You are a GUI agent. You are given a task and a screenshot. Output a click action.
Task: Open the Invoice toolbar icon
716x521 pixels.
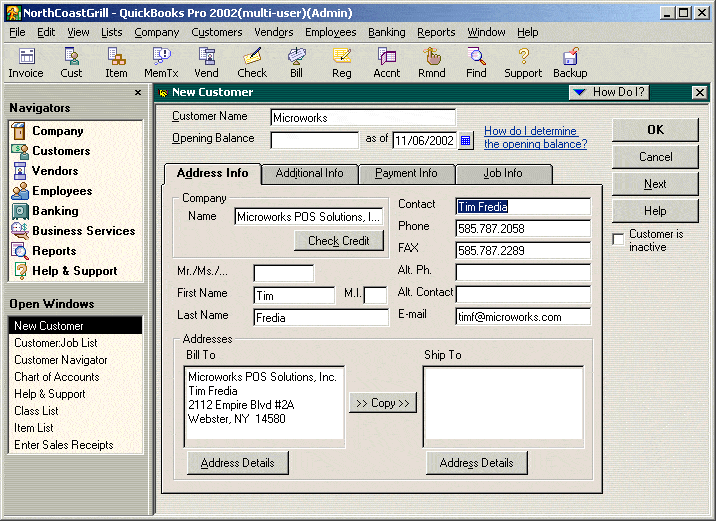[26, 63]
